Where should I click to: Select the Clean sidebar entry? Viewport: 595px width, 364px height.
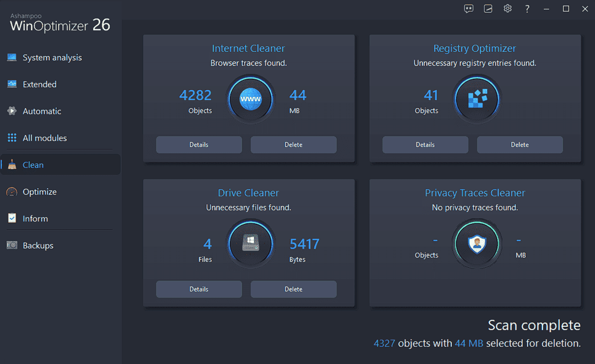(61, 165)
